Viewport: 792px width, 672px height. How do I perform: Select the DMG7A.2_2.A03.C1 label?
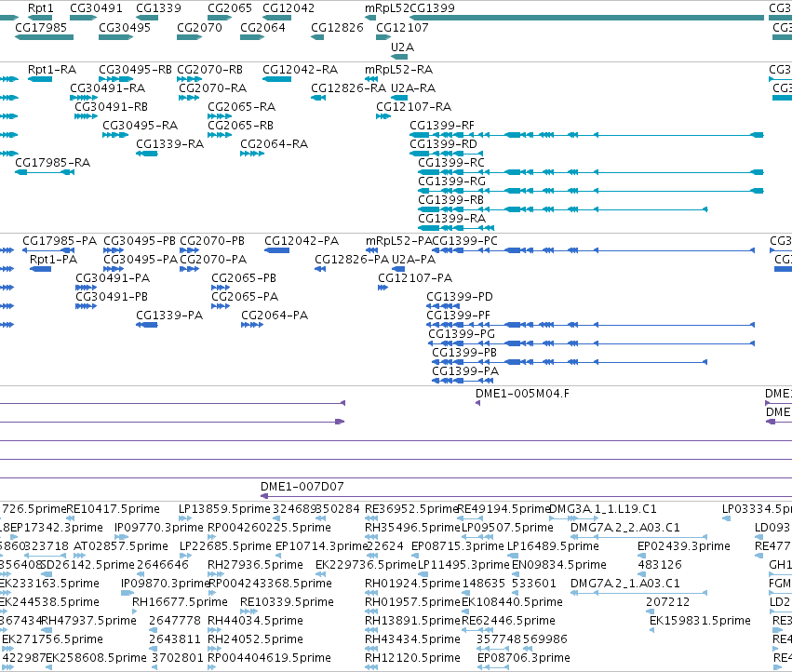[625, 528]
